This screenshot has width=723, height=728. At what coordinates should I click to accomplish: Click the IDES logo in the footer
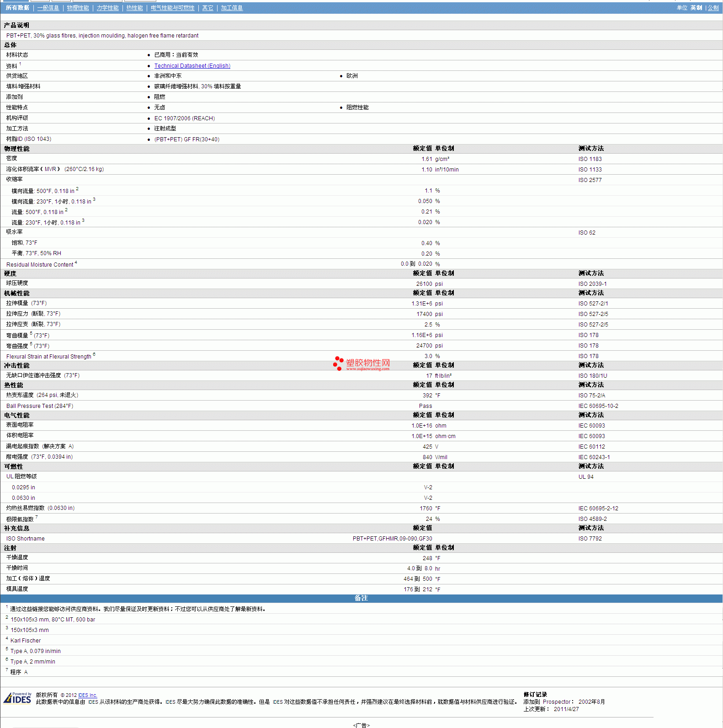pos(17,698)
